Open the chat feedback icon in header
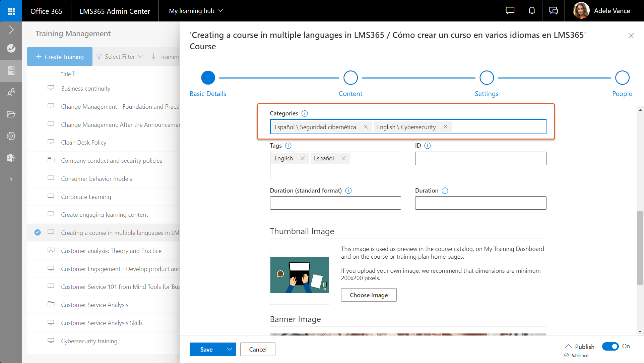The height and width of the screenshot is (363, 644). (510, 11)
